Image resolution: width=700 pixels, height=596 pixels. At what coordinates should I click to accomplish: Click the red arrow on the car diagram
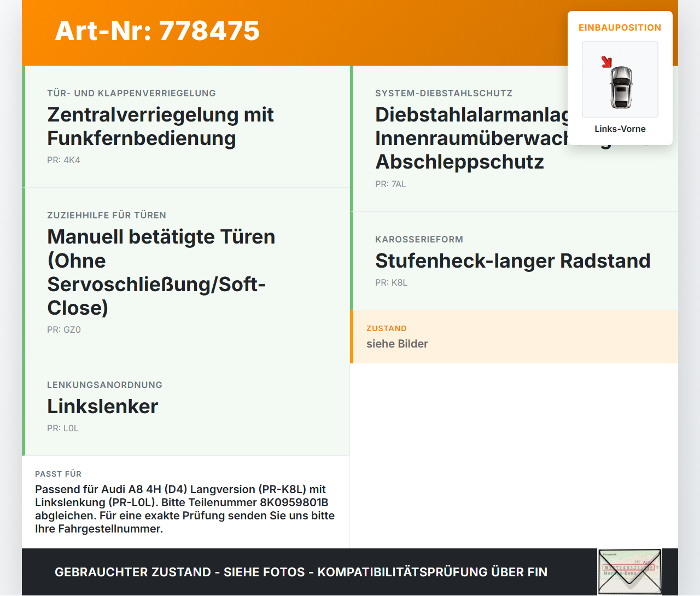pos(606,62)
